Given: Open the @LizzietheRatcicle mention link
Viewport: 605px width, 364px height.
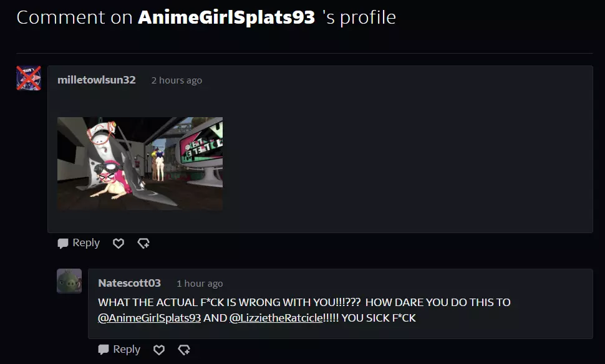Looking at the screenshot, I should pos(276,318).
